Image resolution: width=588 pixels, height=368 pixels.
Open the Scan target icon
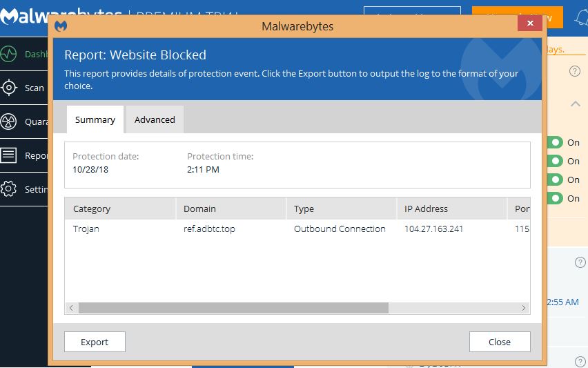click(8, 88)
